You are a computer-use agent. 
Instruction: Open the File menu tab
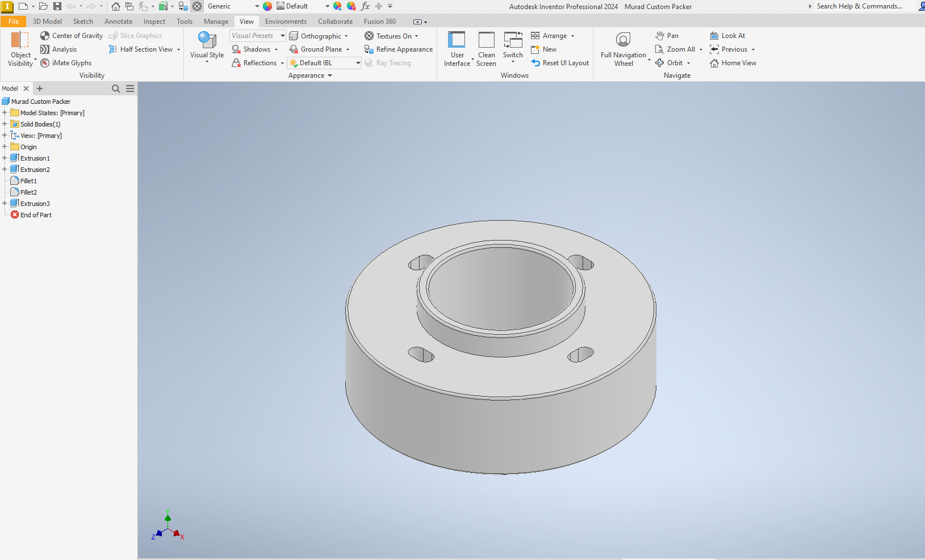coord(13,22)
